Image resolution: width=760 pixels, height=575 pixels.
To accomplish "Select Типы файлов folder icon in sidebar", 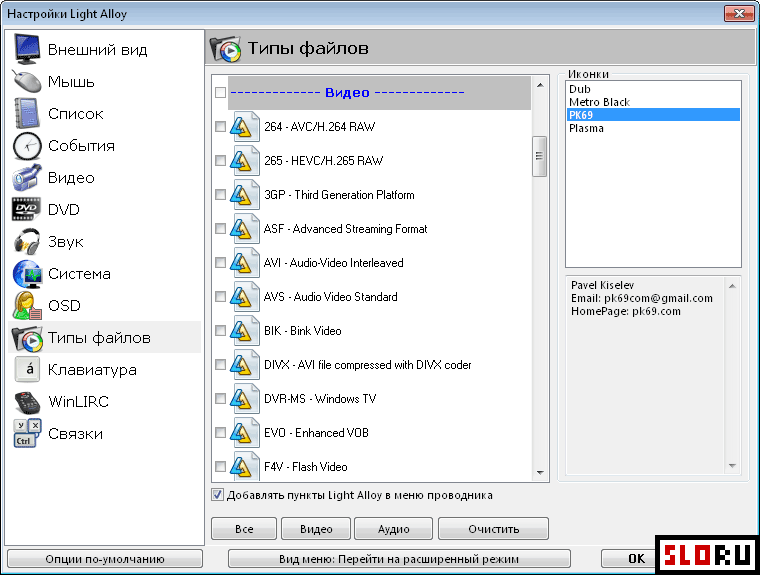I will pyautogui.click(x=27, y=337).
